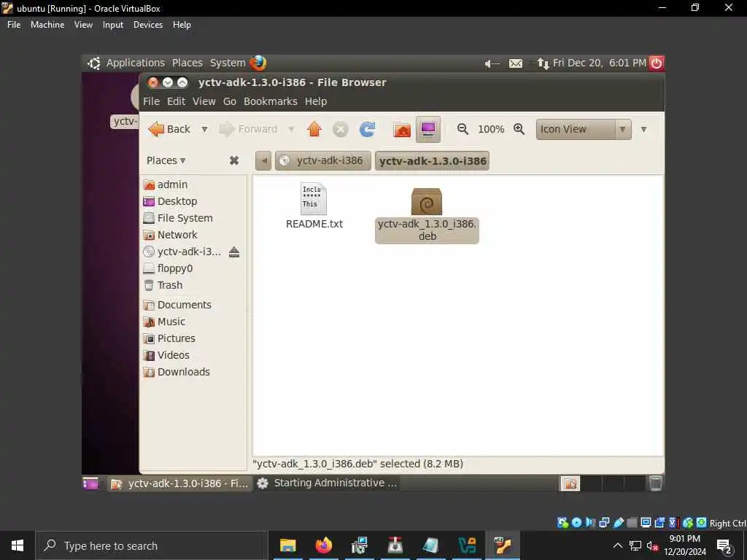Screen dimensions: 747x560
Task: Open the Trash applet in bottom panel
Action: 656,483
